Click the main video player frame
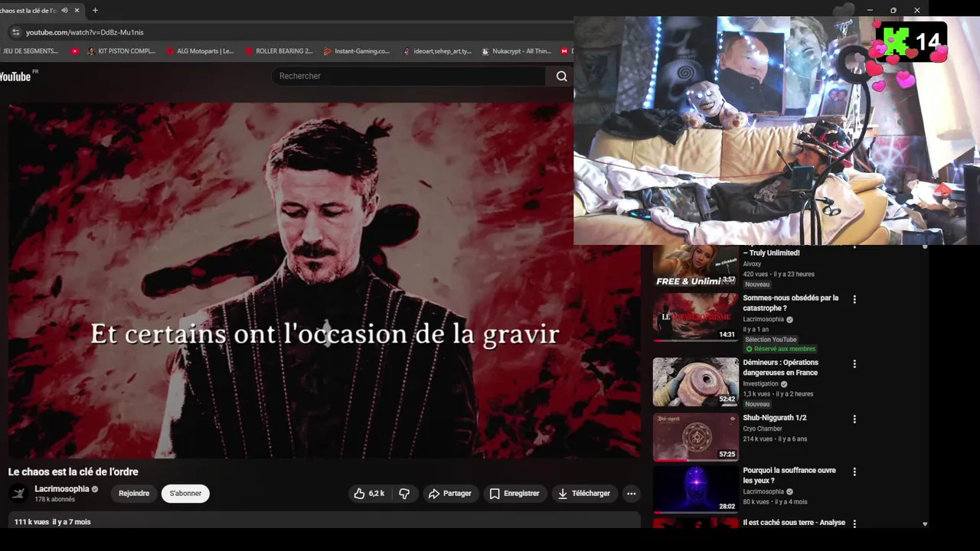The width and height of the screenshot is (980, 551). click(324, 281)
